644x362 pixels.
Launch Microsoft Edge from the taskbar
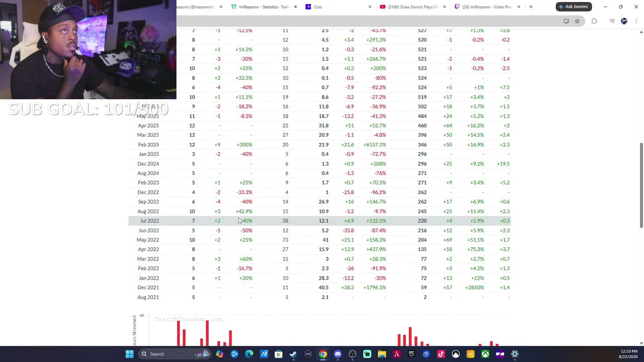pyautogui.click(x=249, y=354)
